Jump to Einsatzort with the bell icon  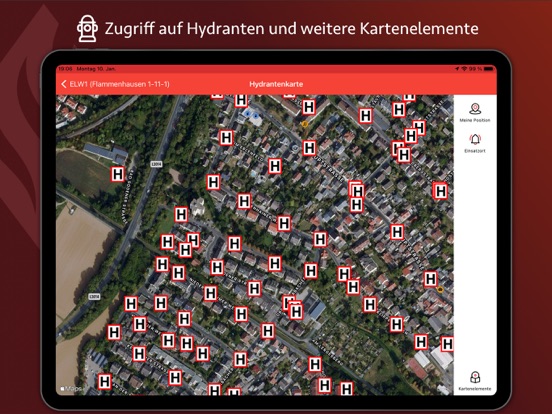click(475, 139)
